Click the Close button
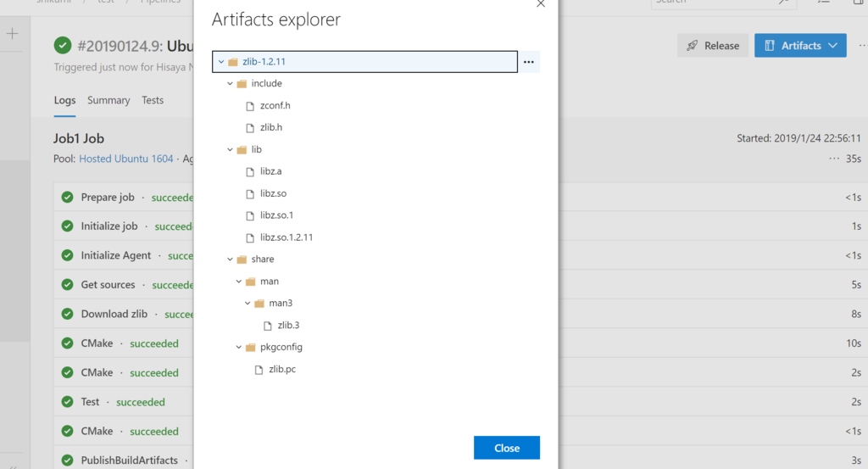Viewport: 868px width, 469px height. point(507,448)
